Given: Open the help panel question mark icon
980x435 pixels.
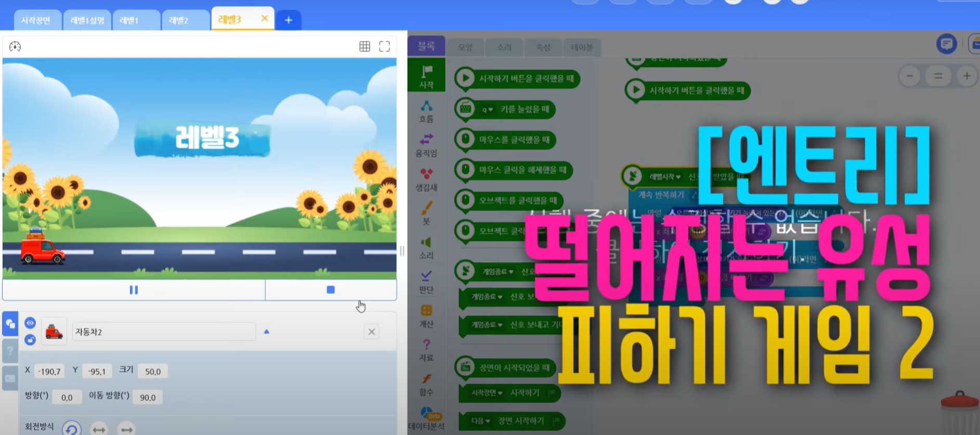Looking at the screenshot, I should 10,351.
